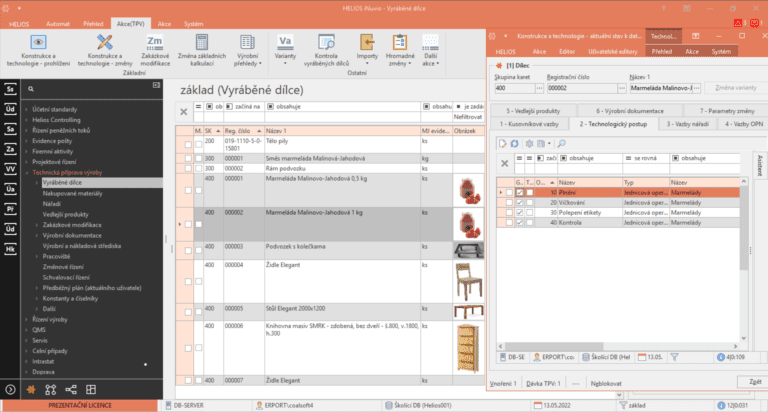Click horizontal scrollbar in Technologický postup grid
768x412 pixels.
pos(553,346)
